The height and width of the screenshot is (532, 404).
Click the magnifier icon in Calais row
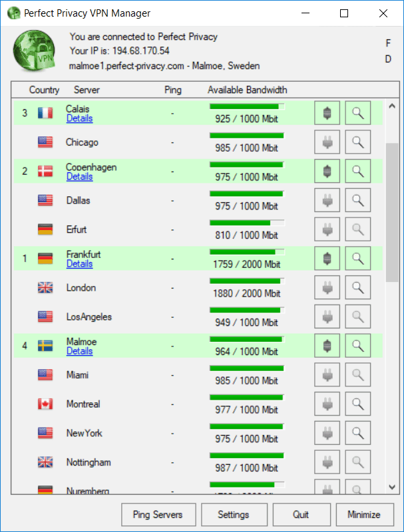pos(358,113)
